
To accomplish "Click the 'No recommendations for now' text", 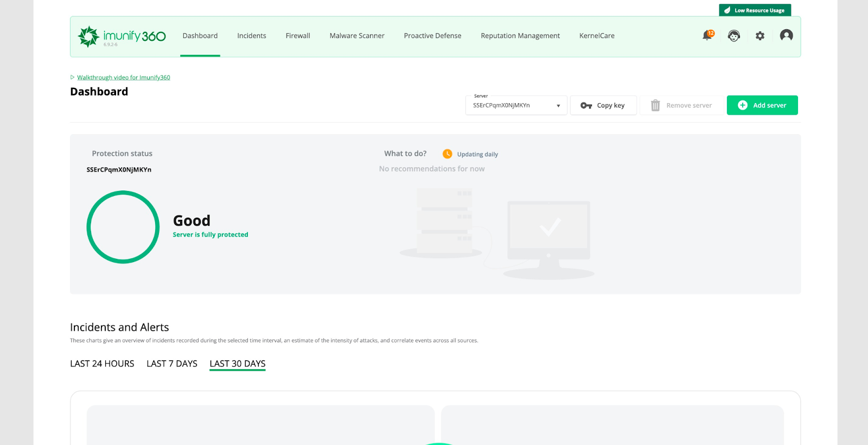I will tap(432, 169).
